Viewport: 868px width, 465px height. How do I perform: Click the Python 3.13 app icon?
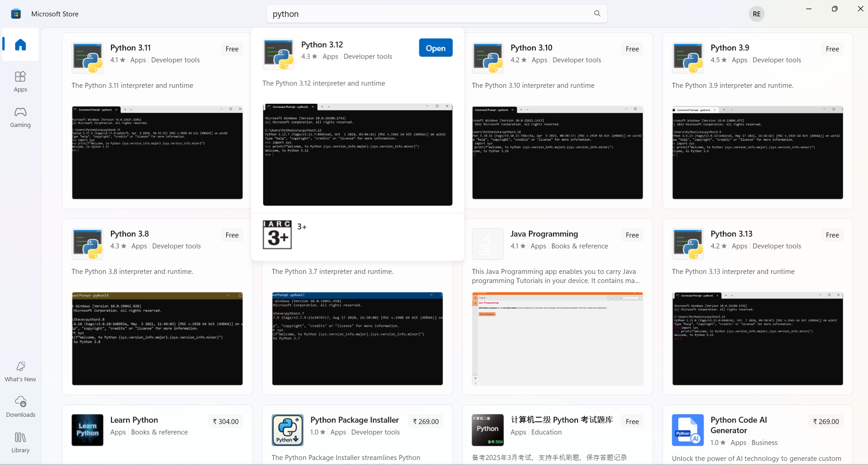pos(688,244)
